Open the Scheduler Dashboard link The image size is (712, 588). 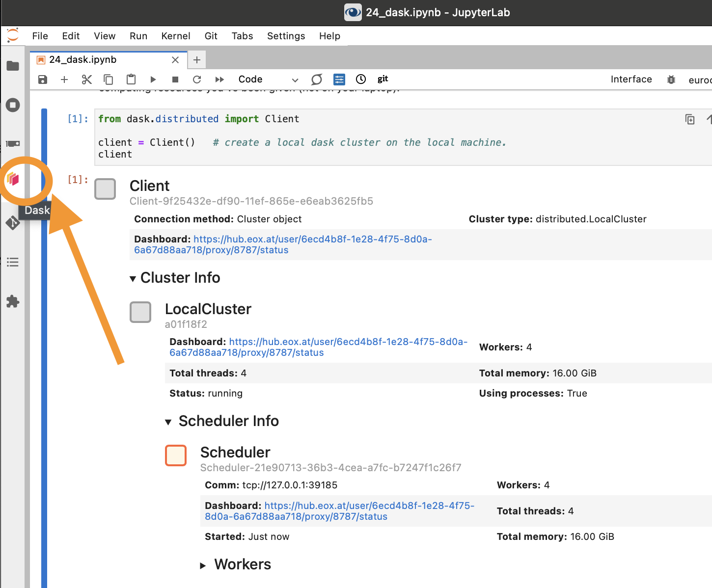click(x=340, y=511)
